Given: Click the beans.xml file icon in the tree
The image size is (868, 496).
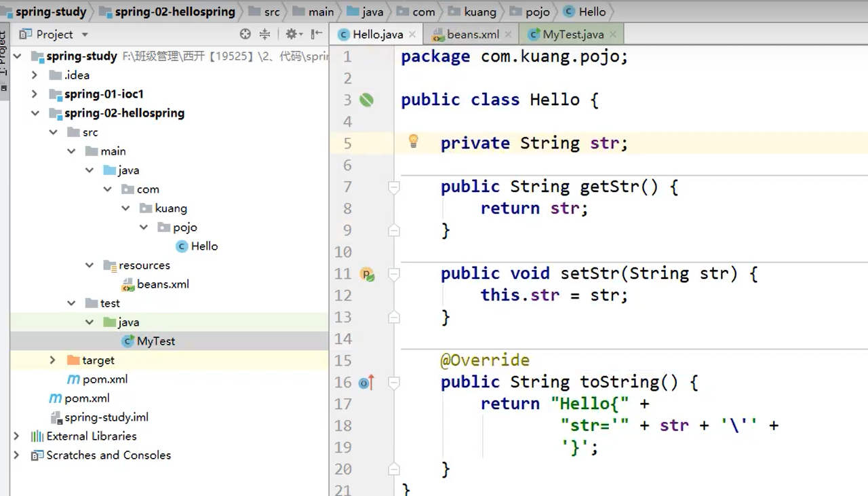Looking at the screenshot, I should (x=127, y=284).
